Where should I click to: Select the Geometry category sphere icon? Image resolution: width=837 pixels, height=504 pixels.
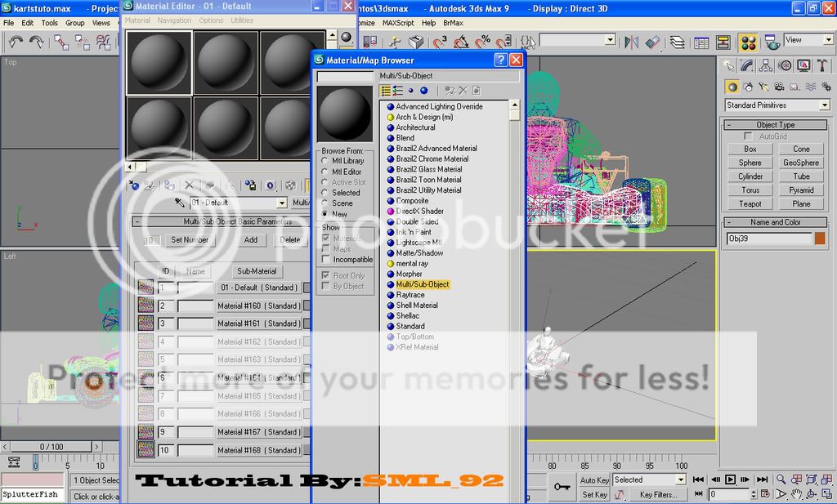tap(732, 87)
